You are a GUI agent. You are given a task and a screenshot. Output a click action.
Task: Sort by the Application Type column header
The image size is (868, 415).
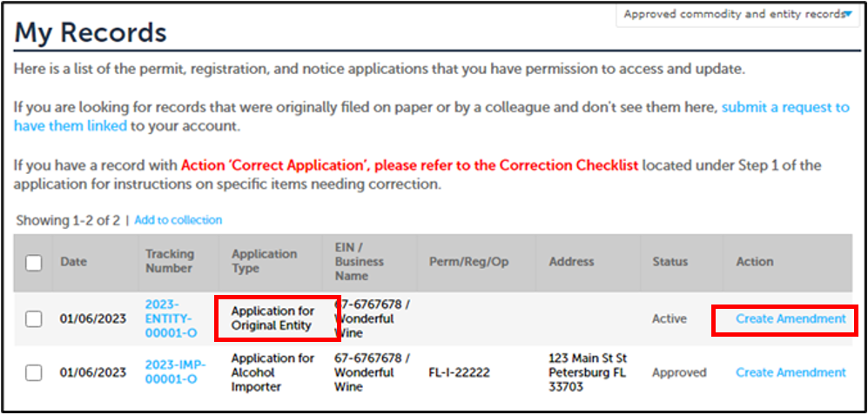264,261
